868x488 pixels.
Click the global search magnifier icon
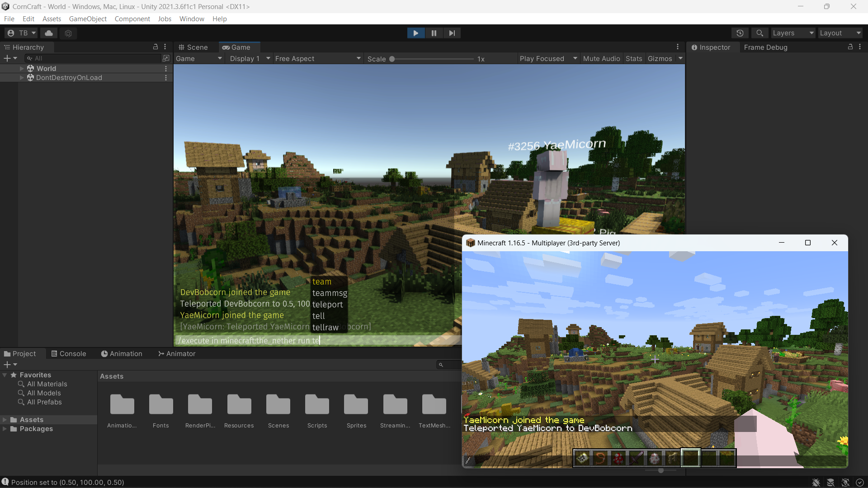click(x=759, y=33)
